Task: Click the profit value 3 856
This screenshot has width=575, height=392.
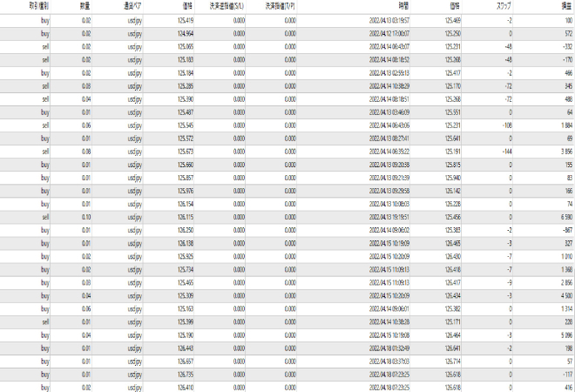Action: pos(566,152)
